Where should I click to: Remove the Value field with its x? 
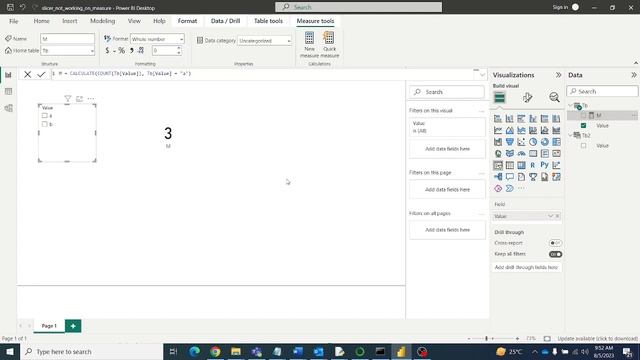(x=557, y=216)
